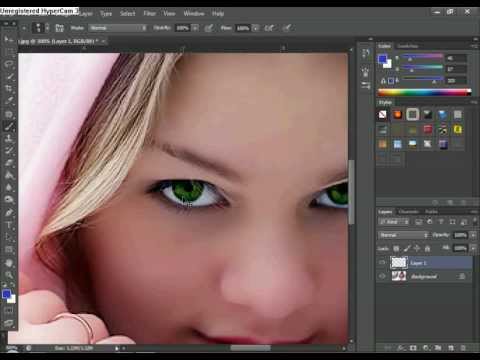Select the Lasso tool

(x=9, y=65)
